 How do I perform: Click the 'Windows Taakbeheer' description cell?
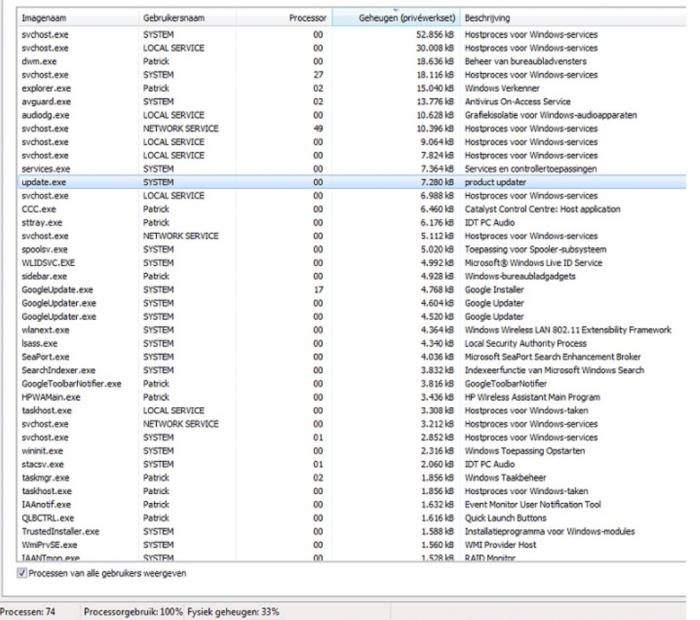pos(505,478)
